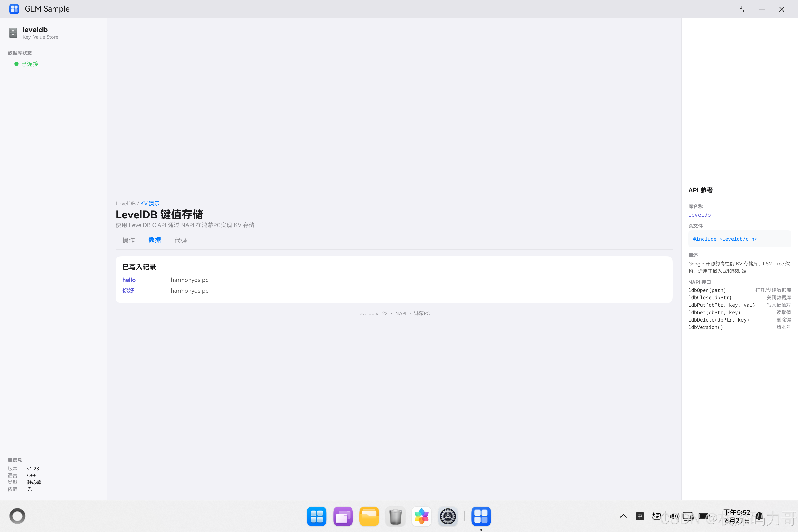The image size is (798, 532).
Task: Click ldbOpen(path) in the NAPI list
Action: coord(707,290)
